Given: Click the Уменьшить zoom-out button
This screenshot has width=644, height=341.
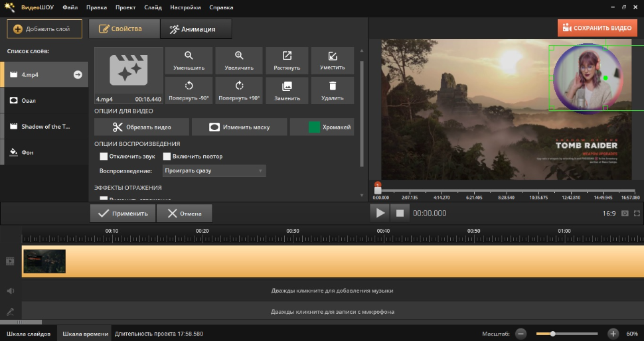Looking at the screenshot, I should coord(189,61).
